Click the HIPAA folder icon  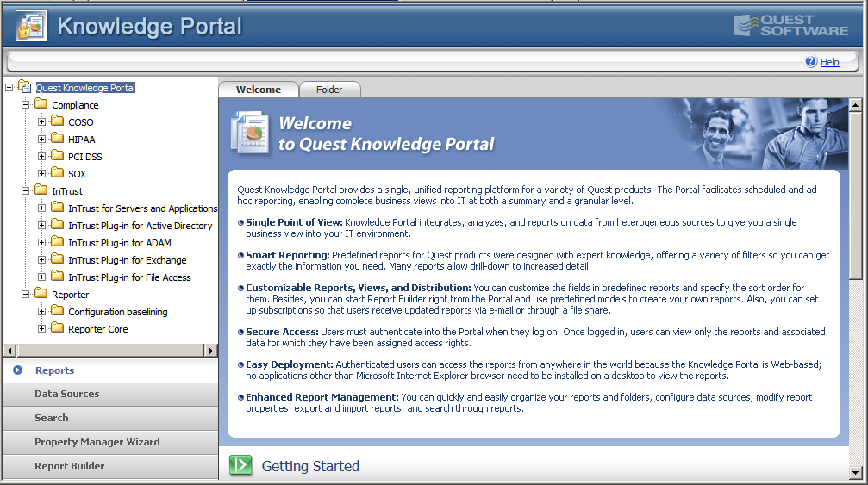click(58, 138)
